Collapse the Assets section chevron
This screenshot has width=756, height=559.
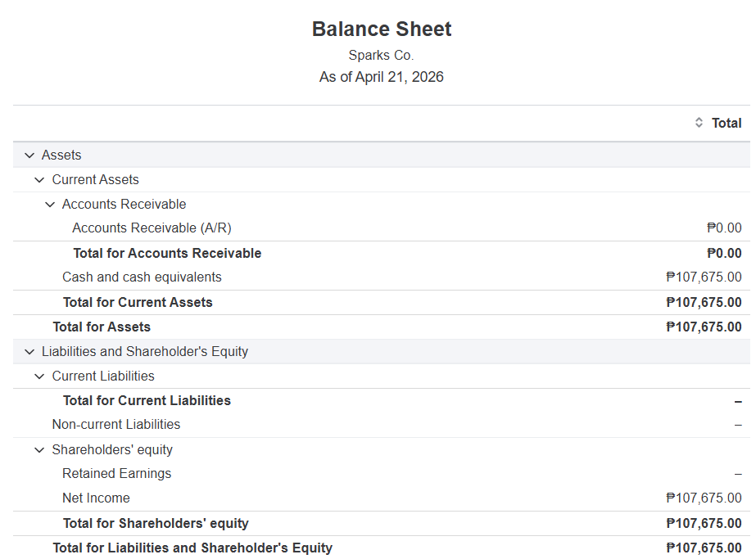[29, 156]
